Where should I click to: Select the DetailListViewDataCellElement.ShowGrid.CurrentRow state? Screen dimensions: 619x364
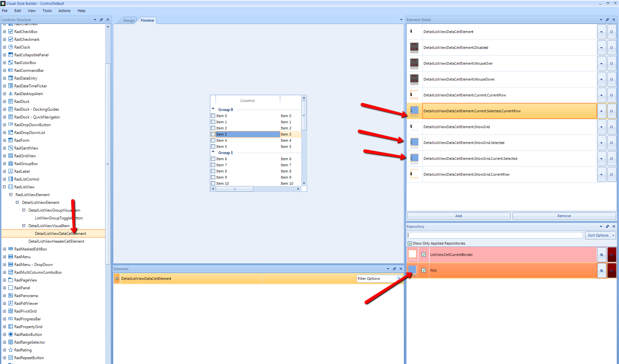point(510,174)
